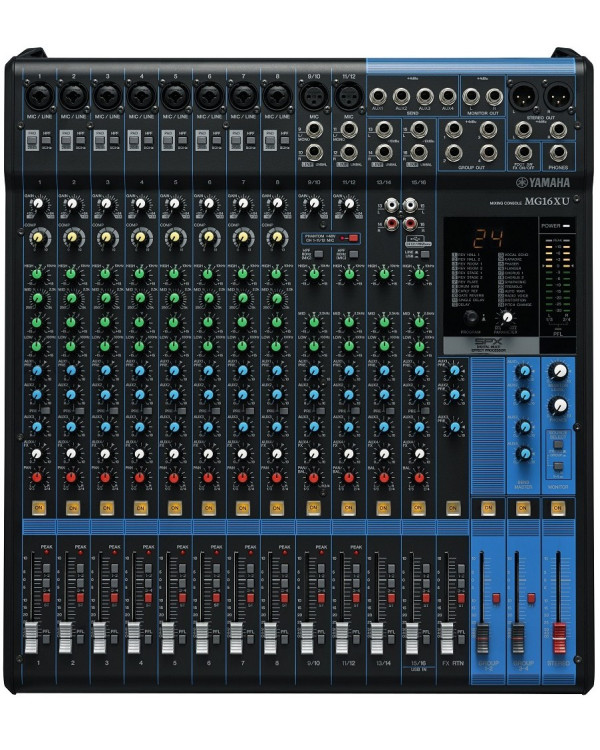Click the red STEREO master fader
Screen dimensions: 600x750
(x=558, y=638)
